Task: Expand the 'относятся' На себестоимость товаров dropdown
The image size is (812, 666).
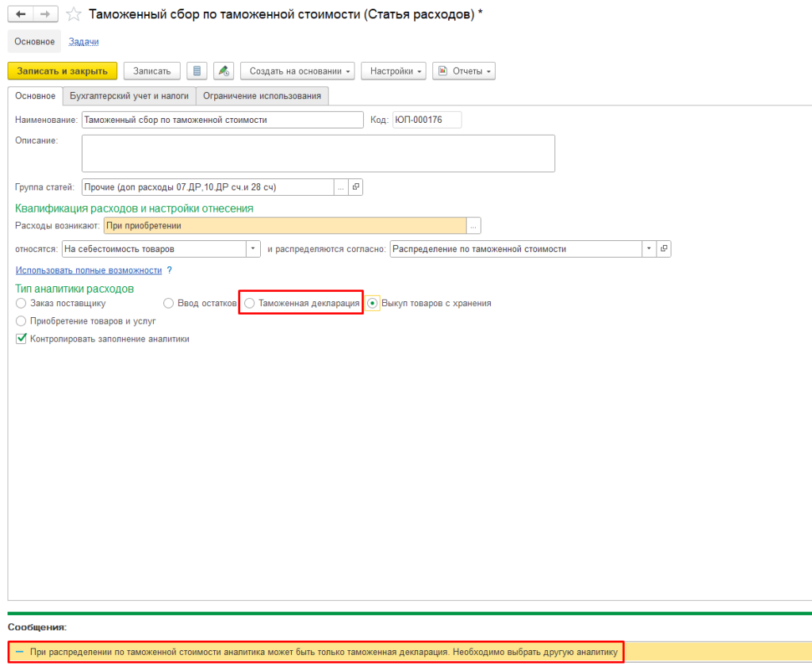Action: 254,249
